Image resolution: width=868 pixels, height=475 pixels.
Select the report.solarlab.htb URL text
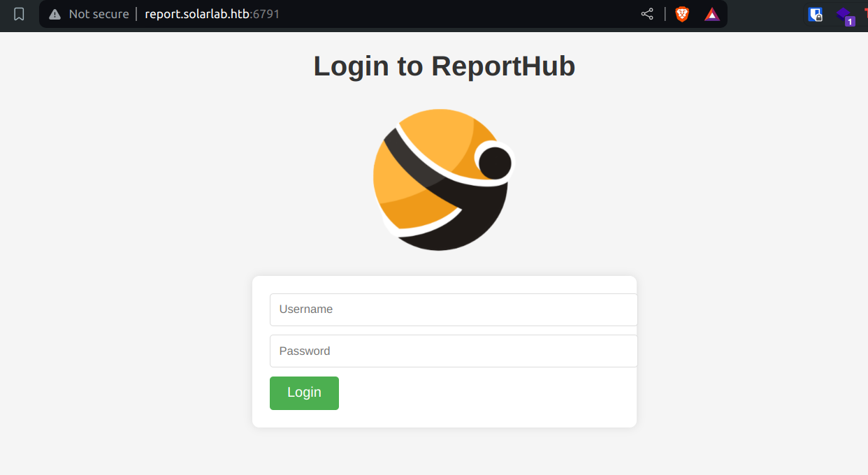(x=196, y=14)
